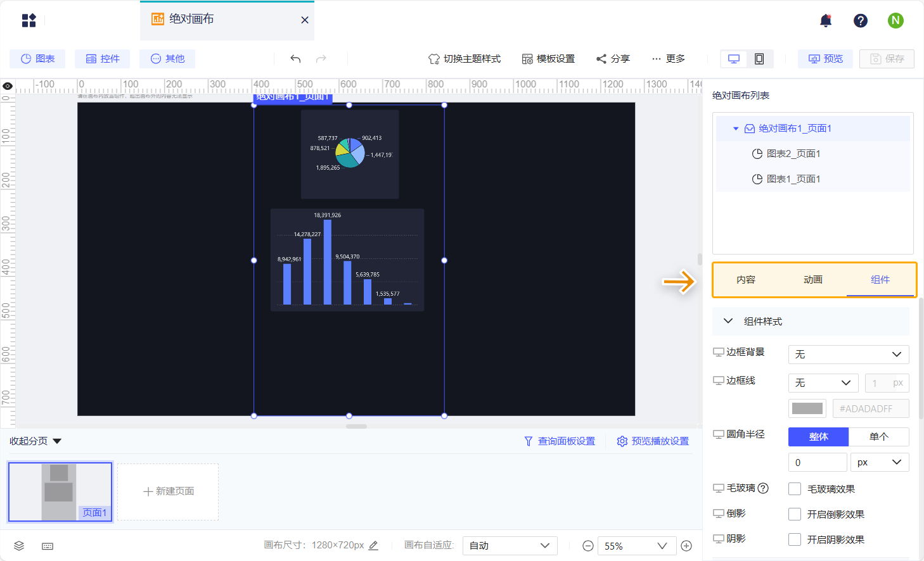This screenshot has height=561, width=924.
Task: Click the 分享 share button
Action: click(613, 59)
